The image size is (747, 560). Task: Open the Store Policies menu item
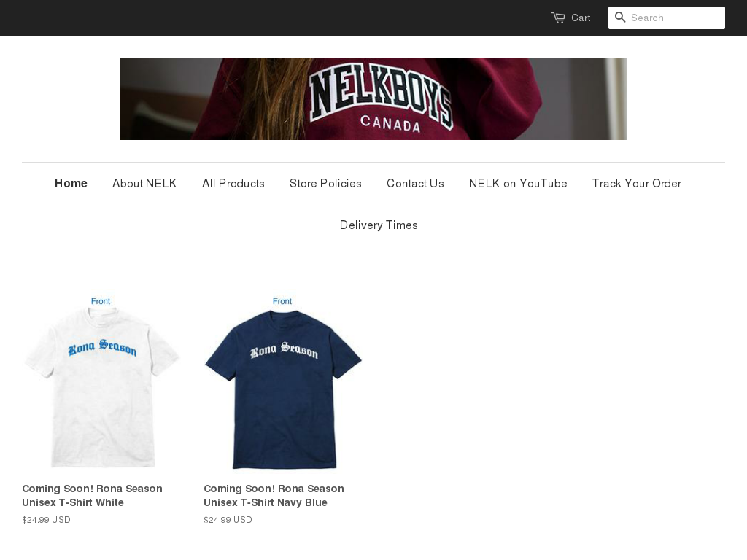pos(325,183)
